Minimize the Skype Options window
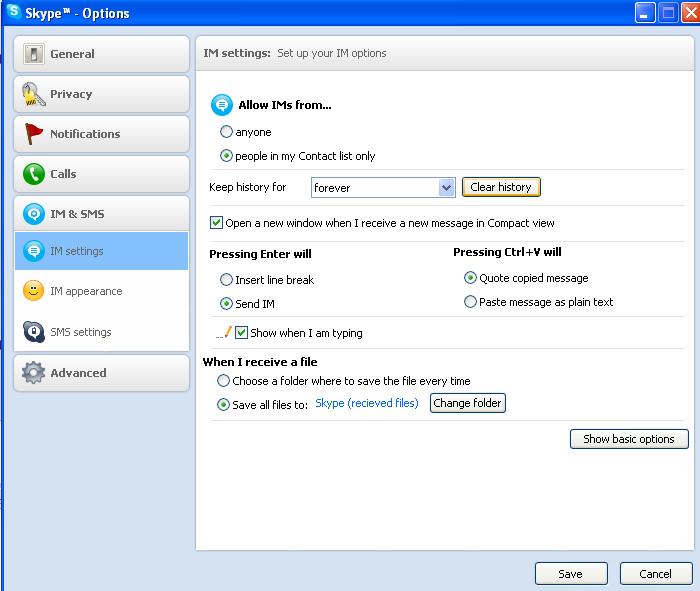Screen dimensions: 700x591 (645, 12)
